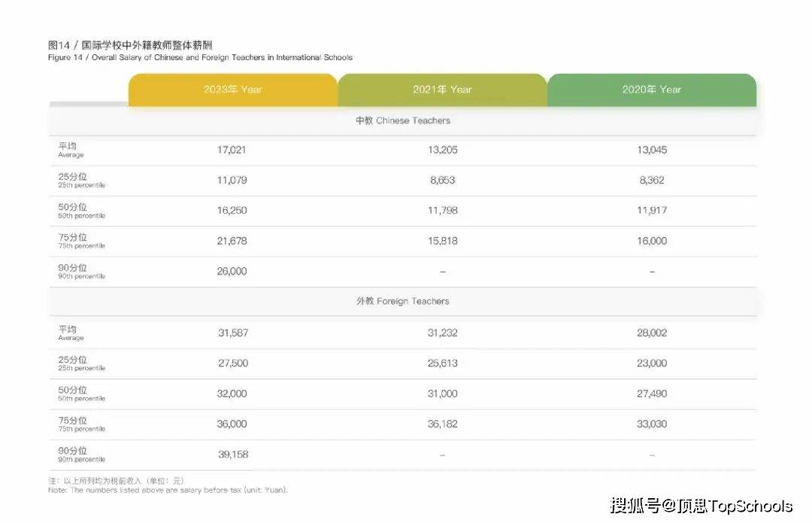Click the value 27,500
Image resolution: width=812 pixels, height=523 pixels.
click(232, 363)
